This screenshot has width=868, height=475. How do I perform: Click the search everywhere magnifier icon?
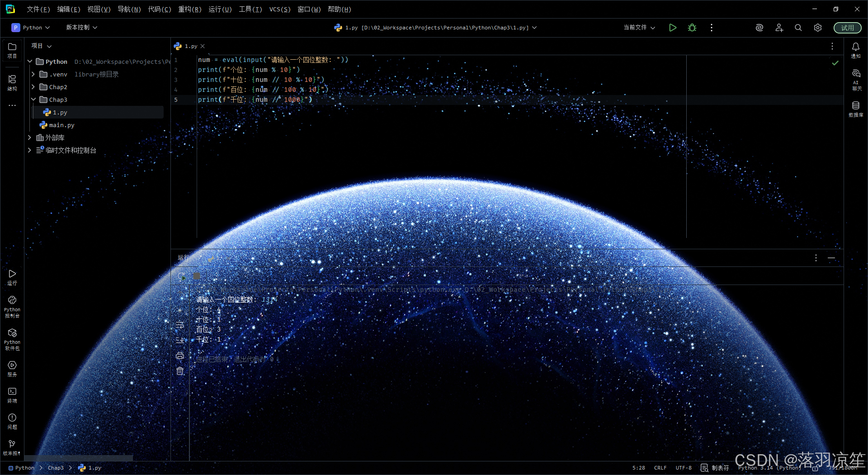(798, 28)
